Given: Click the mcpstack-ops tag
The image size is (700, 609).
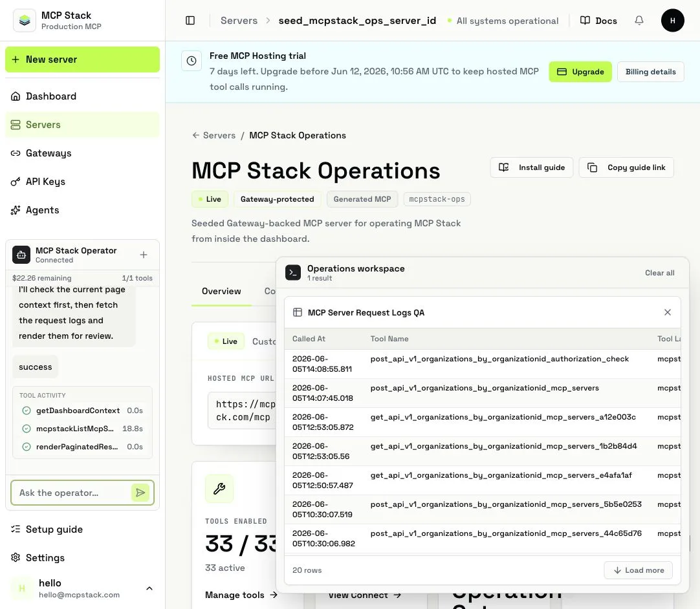Looking at the screenshot, I should (437, 199).
